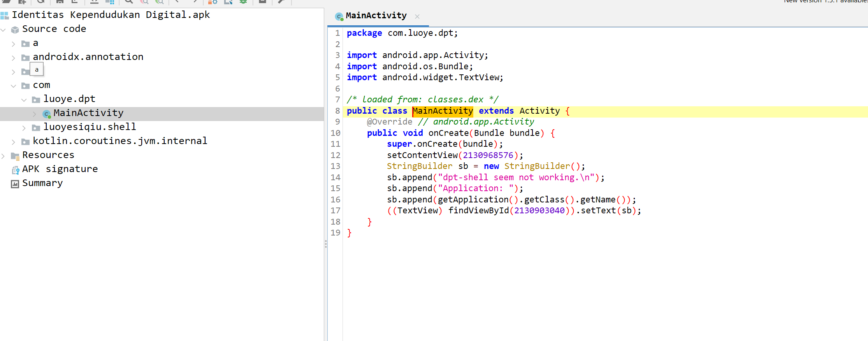Click 'setText' call on line 17
868x341 pixels.
(x=598, y=211)
